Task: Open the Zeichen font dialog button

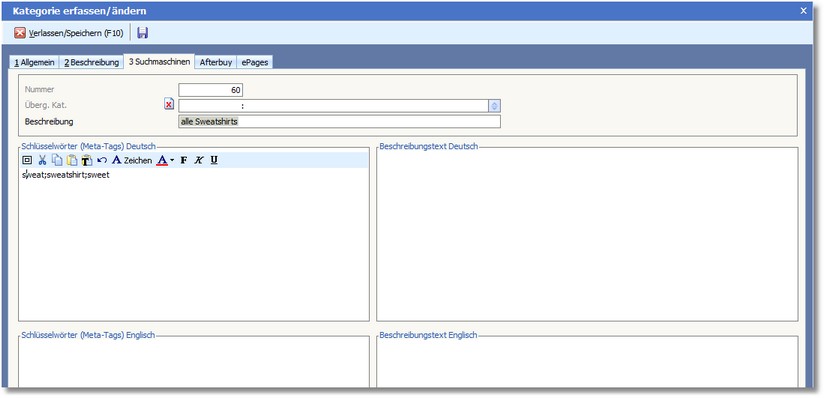Action: pos(132,160)
